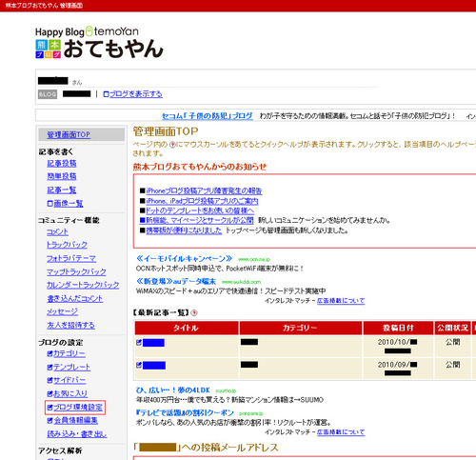Viewport: 476px width, 460px height.
Task: Click the quick help icon next to 最新記事一覧
Action: (194, 313)
